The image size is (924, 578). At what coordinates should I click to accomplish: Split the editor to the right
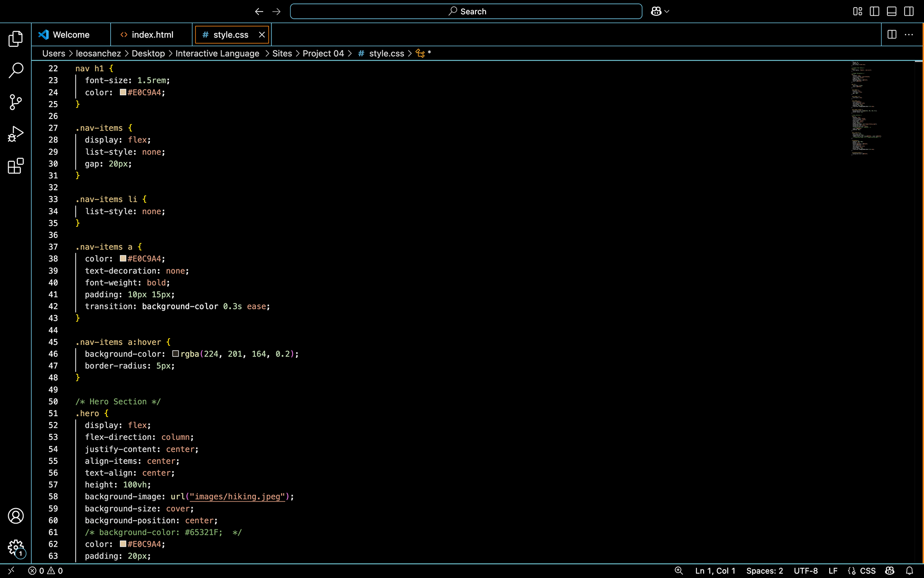coord(891,35)
